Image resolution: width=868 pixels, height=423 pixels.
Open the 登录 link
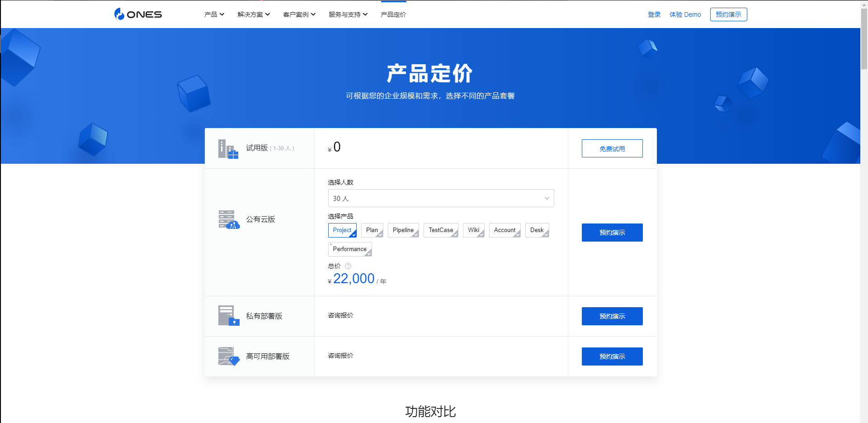click(x=654, y=14)
